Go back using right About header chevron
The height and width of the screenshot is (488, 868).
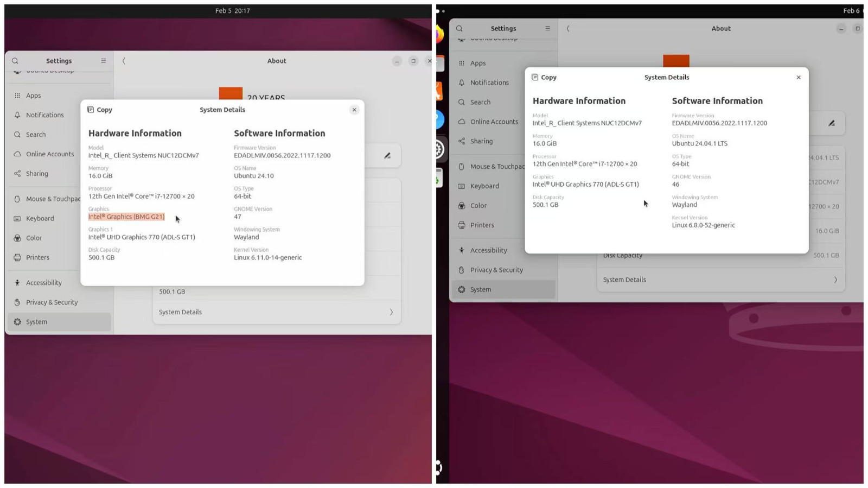point(568,28)
